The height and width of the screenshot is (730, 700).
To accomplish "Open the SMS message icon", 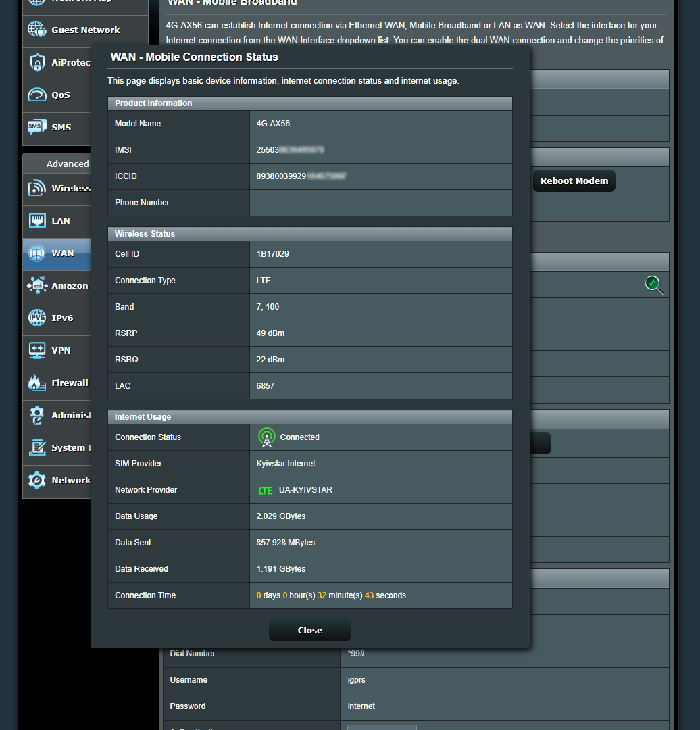I will pos(36,127).
